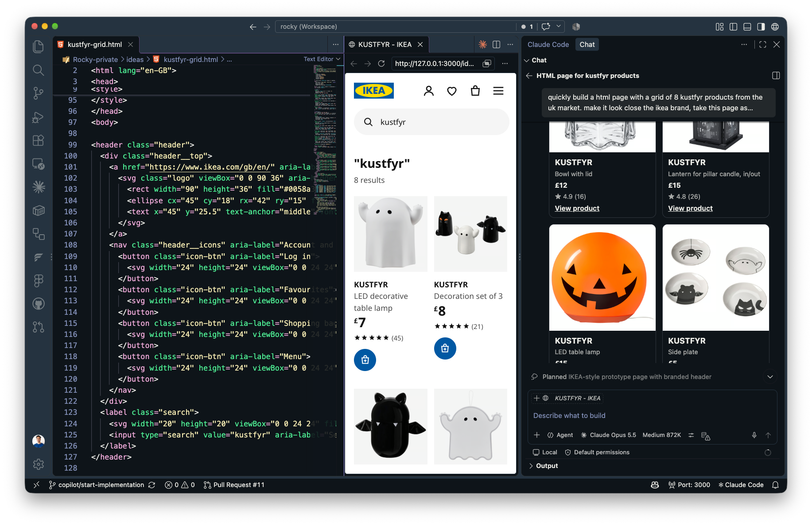Select the KUSTFYR - IKEA preview tab
This screenshot has height=526, width=812.
(x=385, y=44)
